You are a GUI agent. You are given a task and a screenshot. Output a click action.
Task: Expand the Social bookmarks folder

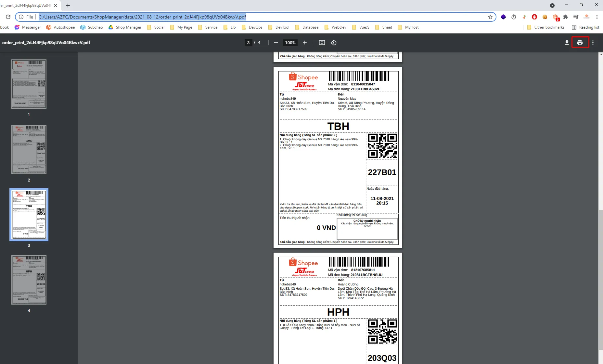(156, 27)
